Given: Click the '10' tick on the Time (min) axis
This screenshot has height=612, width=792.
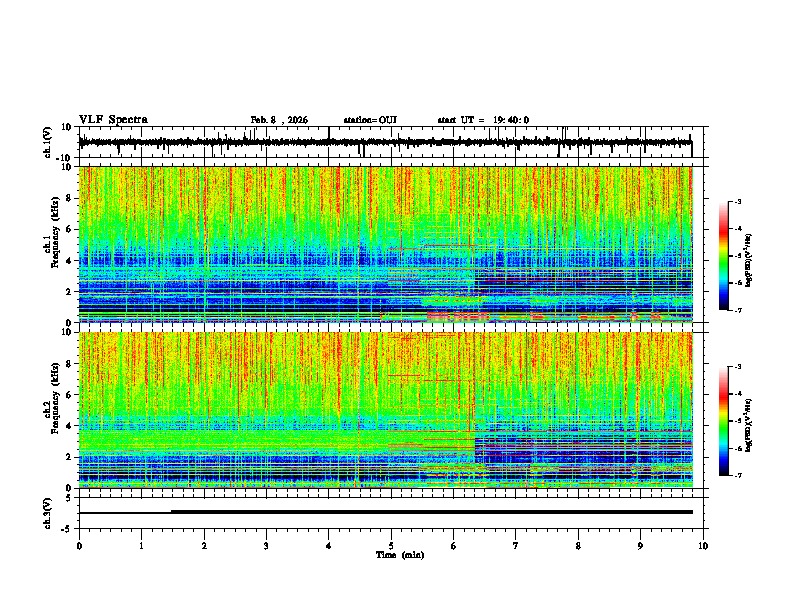Looking at the screenshot, I should tap(703, 546).
